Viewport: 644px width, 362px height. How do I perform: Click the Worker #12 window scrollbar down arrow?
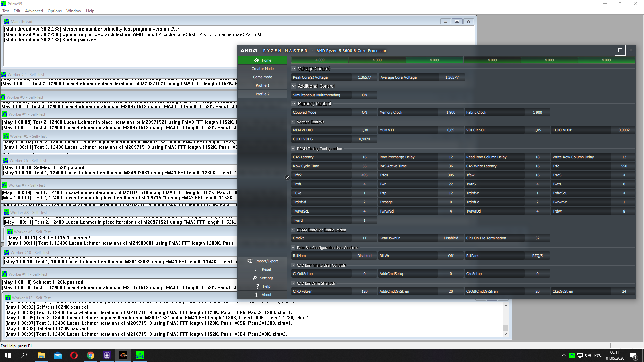(506, 334)
